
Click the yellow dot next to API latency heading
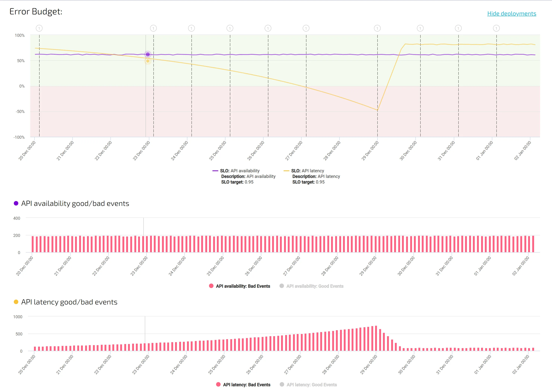(x=16, y=302)
